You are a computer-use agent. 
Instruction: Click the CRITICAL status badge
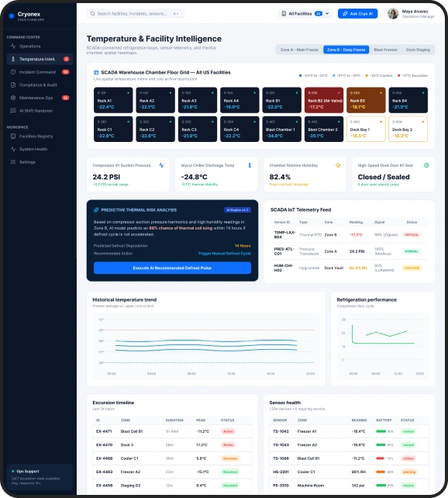pyautogui.click(x=412, y=235)
